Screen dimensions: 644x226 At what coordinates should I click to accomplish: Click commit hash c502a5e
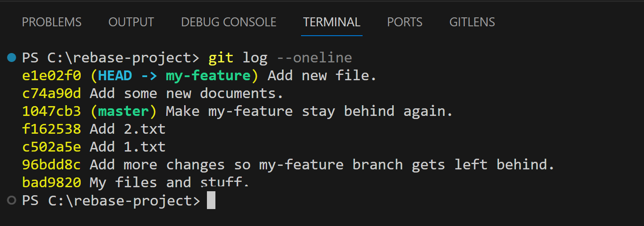click(51, 147)
